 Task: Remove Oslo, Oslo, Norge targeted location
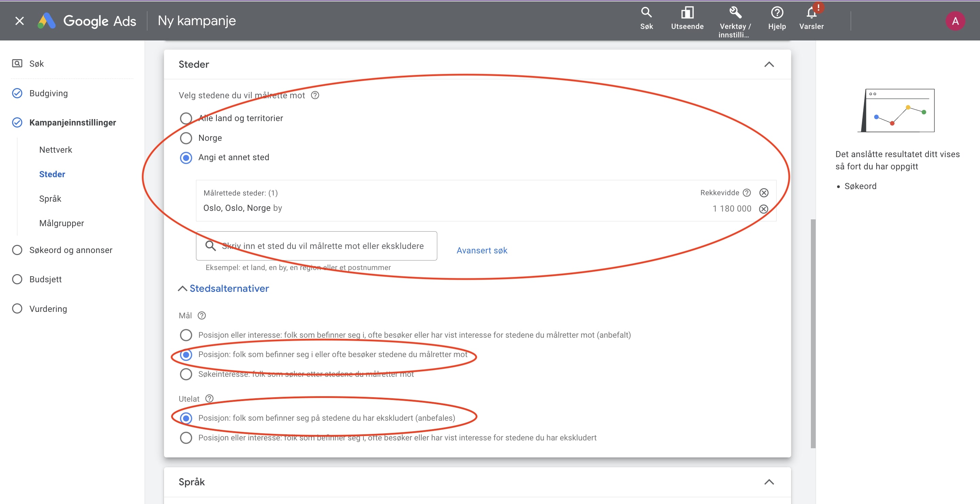[764, 209]
